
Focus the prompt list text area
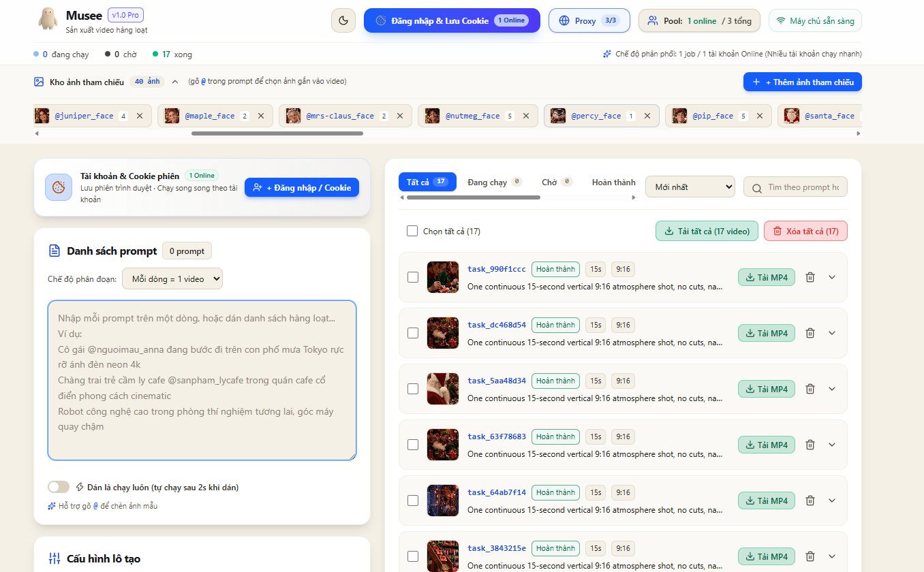202,380
